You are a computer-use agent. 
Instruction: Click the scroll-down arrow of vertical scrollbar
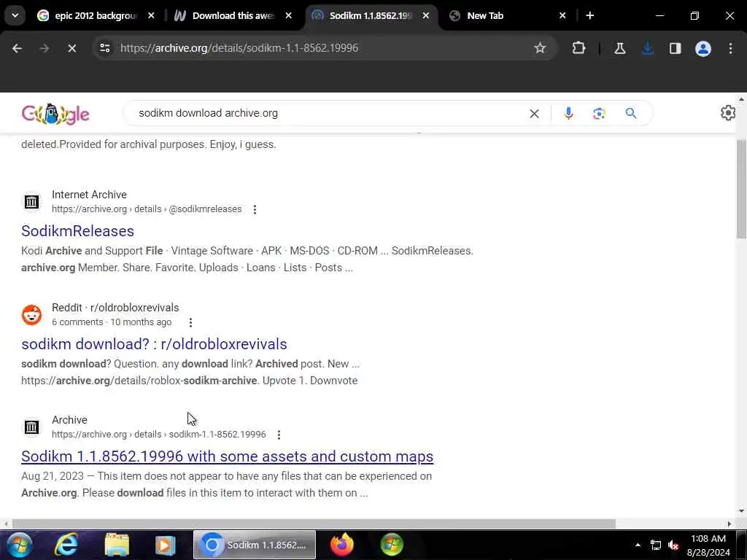pyautogui.click(x=741, y=511)
